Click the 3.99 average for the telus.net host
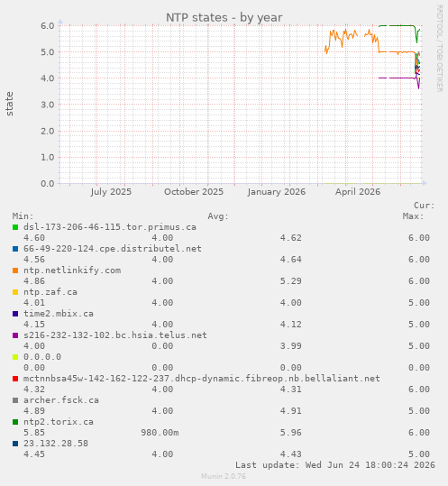This screenshot has height=486, width=448. pos(290,346)
